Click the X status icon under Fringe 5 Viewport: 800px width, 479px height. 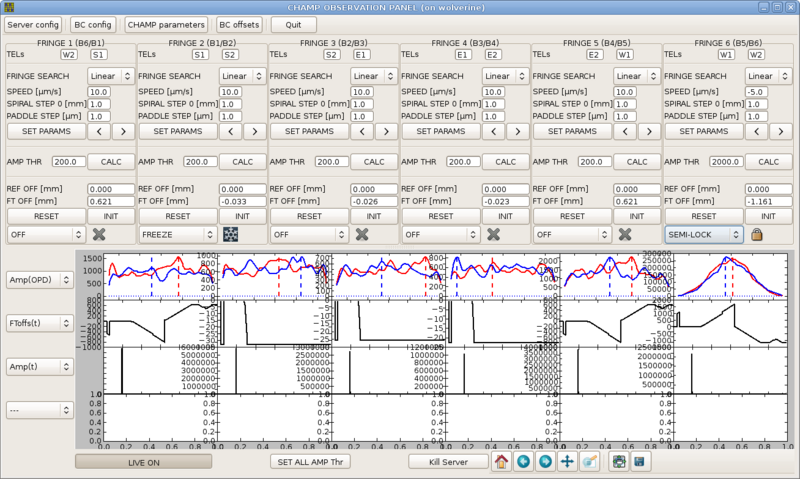point(625,234)
